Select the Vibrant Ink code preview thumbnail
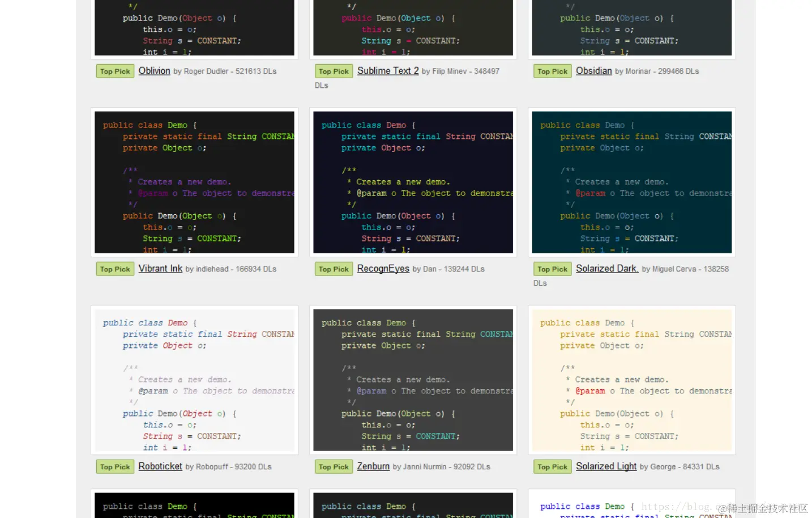 [x=194, y=182]
